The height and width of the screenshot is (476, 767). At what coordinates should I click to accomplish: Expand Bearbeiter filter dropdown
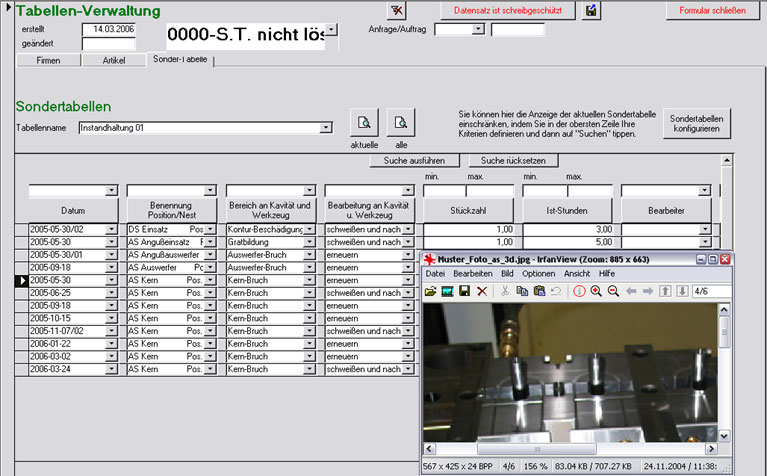coord(704,190)
